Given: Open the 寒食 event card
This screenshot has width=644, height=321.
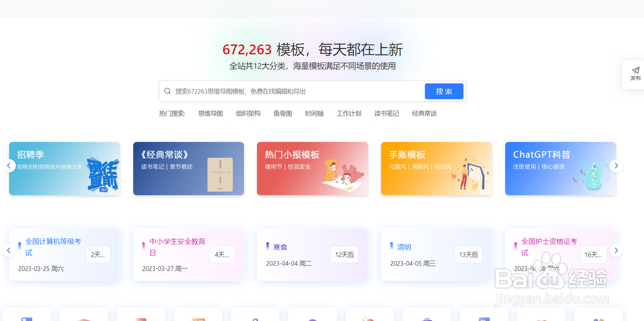Looking at the screenshot, I should point(312,255).
